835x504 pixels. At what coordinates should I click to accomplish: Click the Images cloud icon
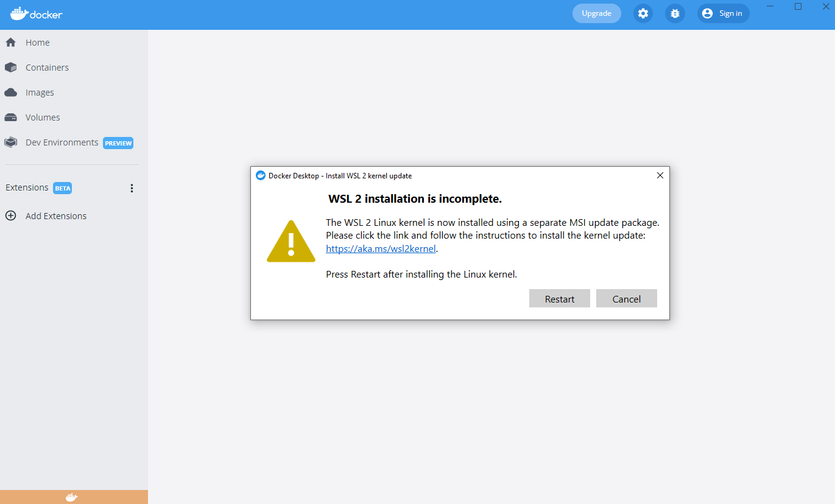[x=10, y=93]
